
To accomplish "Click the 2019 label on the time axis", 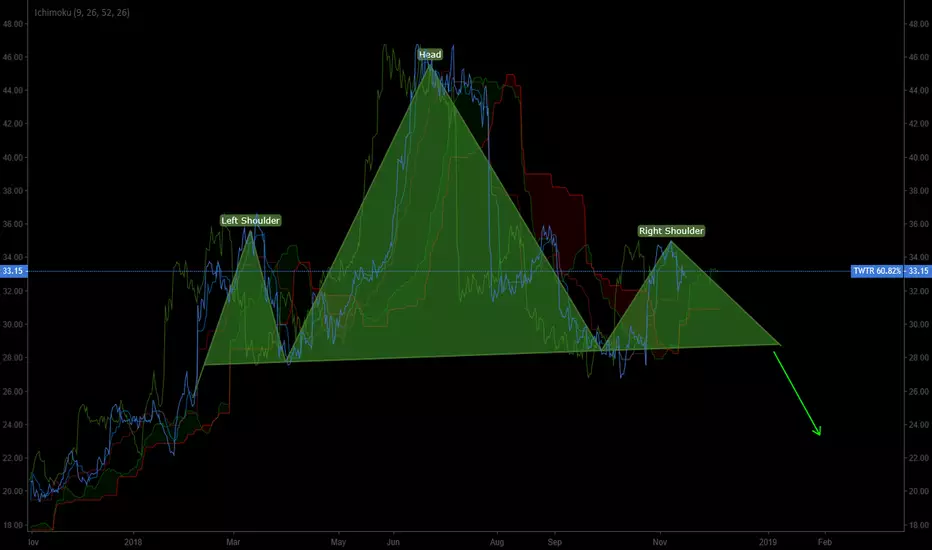I will coord(768,542).
